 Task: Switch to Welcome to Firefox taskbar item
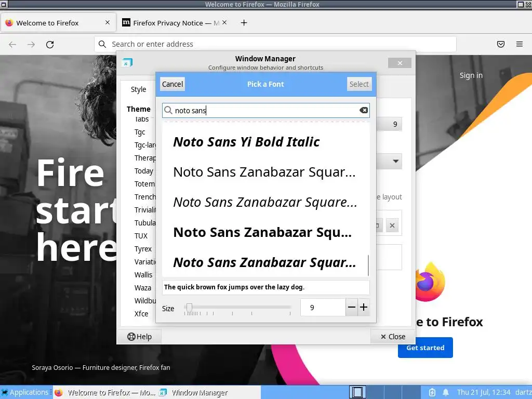(x=105, y=393)
